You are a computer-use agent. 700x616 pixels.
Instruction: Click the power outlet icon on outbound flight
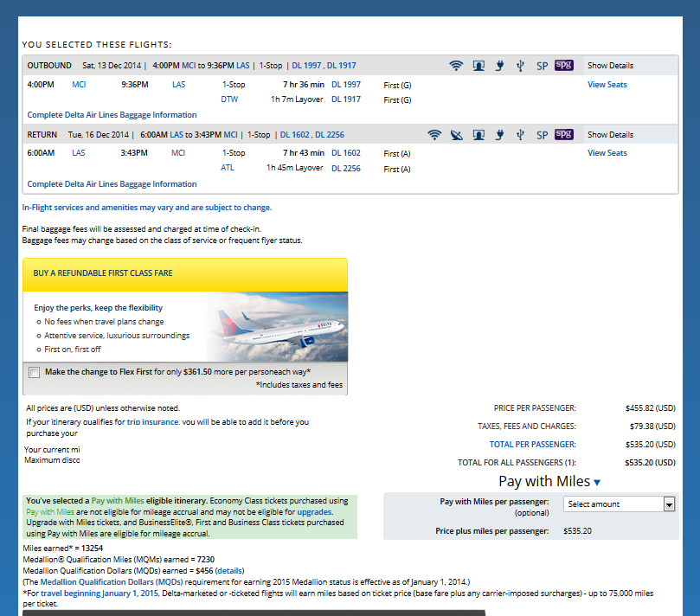(x=499, y=66)
